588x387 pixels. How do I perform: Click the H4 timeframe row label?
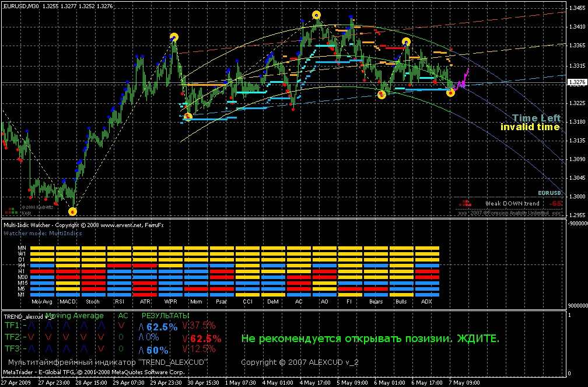(21, 266)
